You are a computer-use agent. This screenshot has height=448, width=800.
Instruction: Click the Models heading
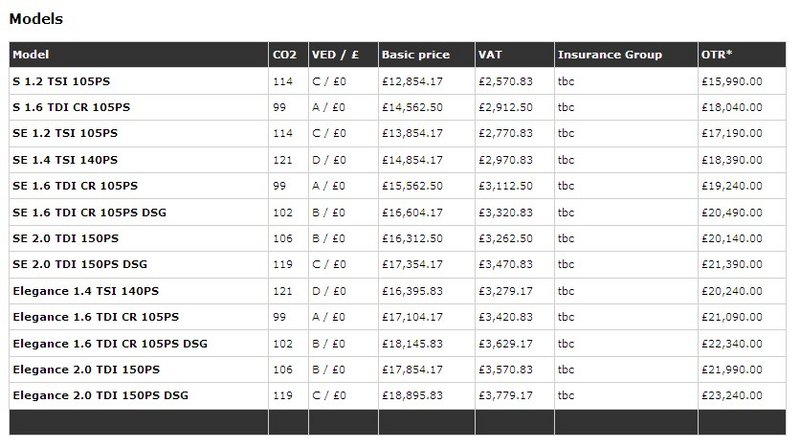(36, 19)
